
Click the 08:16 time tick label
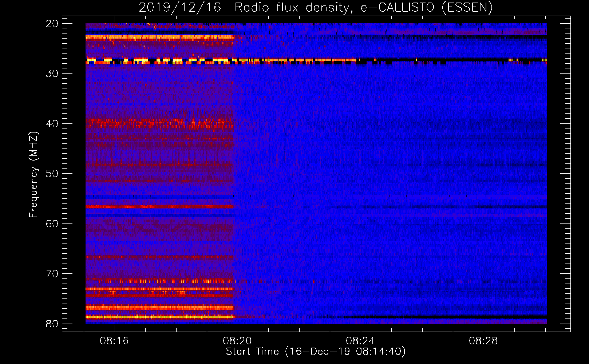pyautogui.click(x=114, y=341)
